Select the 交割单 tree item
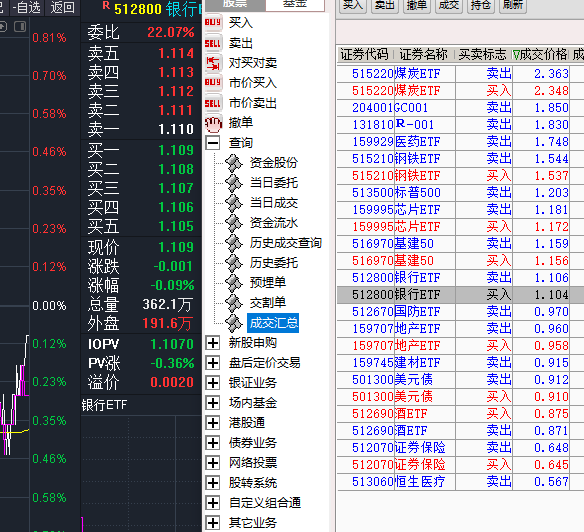The image size is (584, 532). point(268,303)
